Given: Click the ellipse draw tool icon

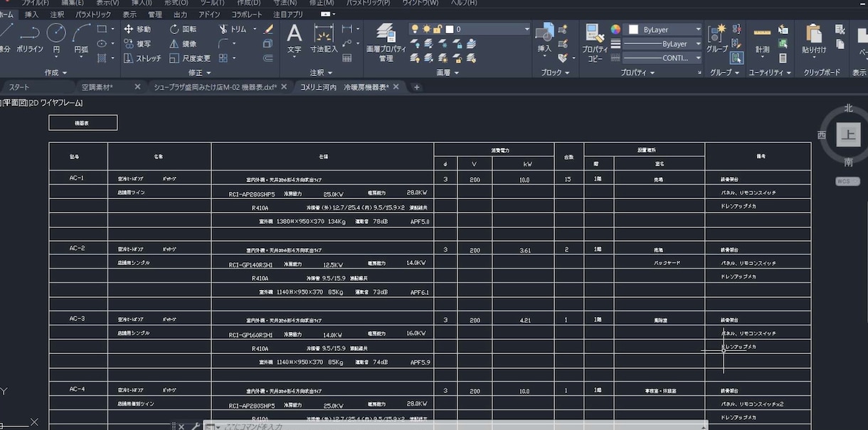Looking at the screenshot, I should click(x=102, y=43).
